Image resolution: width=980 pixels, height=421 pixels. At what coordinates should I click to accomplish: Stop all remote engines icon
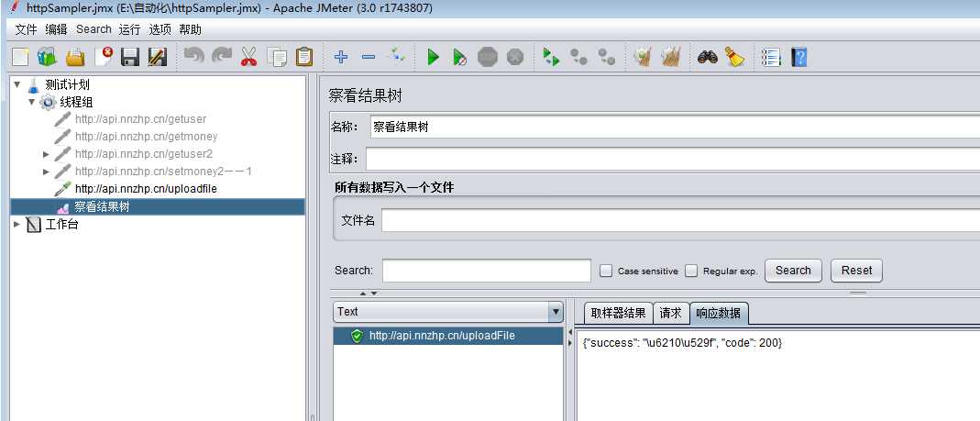(578, 58)
